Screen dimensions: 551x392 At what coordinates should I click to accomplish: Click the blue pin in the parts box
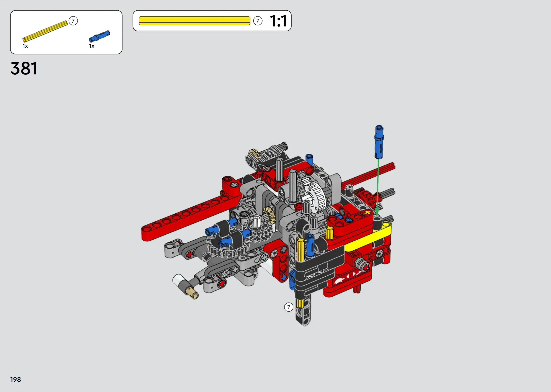tap(100, 36)
